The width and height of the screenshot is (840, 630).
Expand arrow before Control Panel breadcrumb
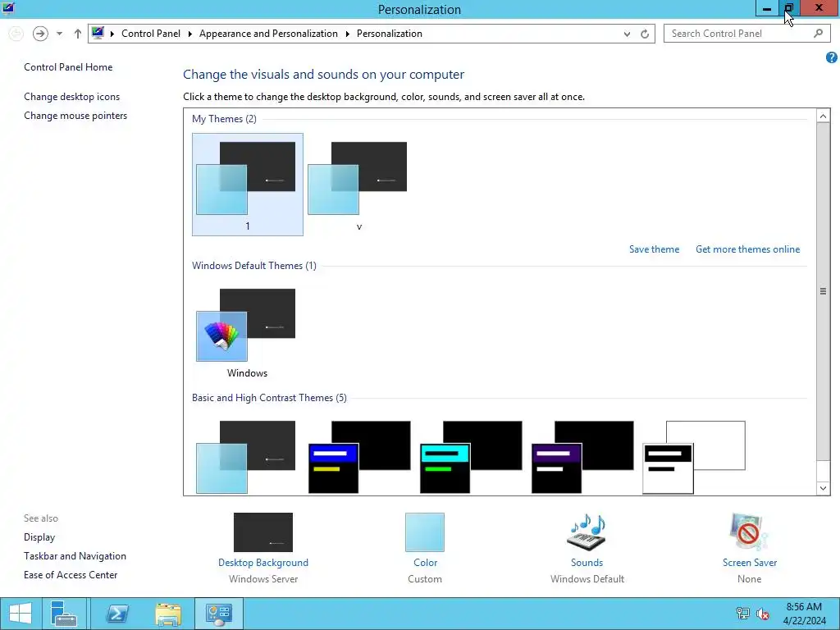(112, 34)
